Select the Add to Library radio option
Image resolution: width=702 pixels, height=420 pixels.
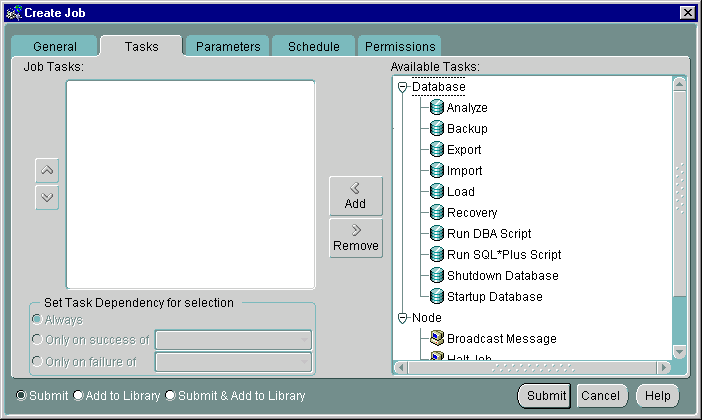[x=78, y=396]
